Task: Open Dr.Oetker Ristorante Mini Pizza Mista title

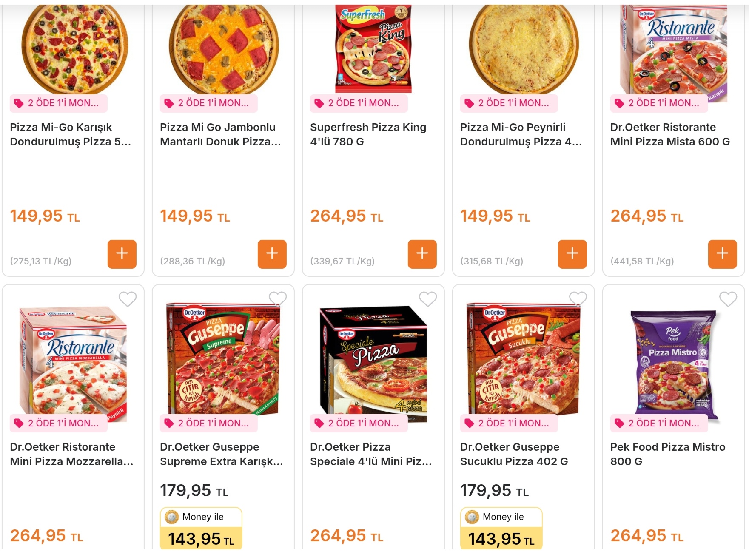Action: coord(669,134)
